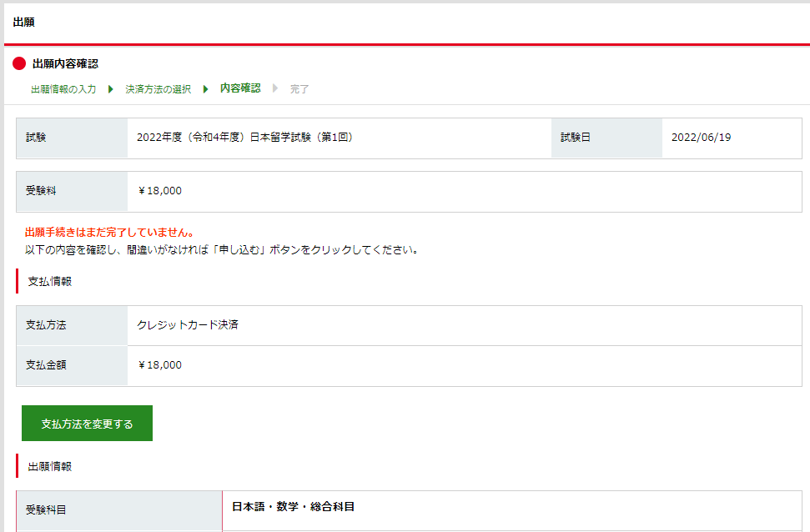Click the 試験 label cell

click(72, 138)
